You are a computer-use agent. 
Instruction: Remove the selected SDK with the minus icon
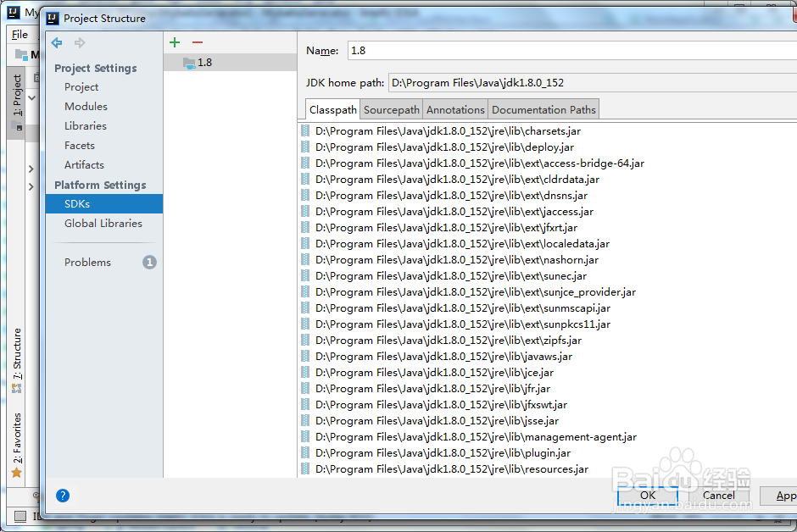198,42
